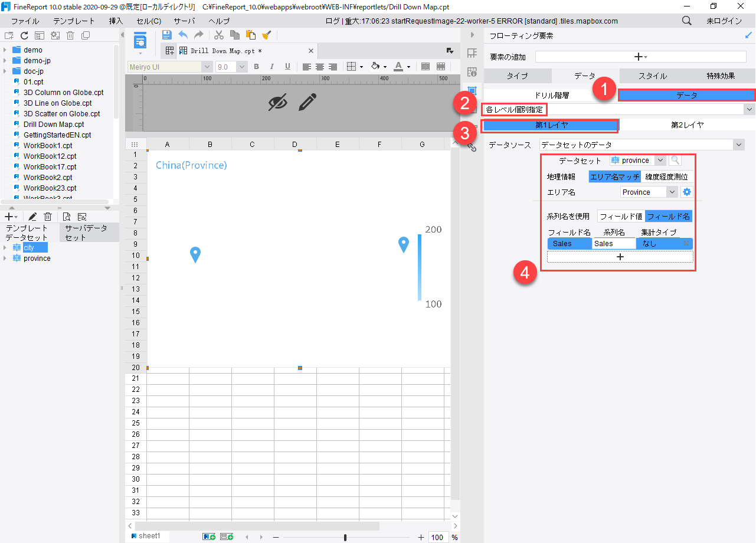Screen dimensions: 756x543
Task: Click the Format Painter brush icon
Action: point(266,35)
